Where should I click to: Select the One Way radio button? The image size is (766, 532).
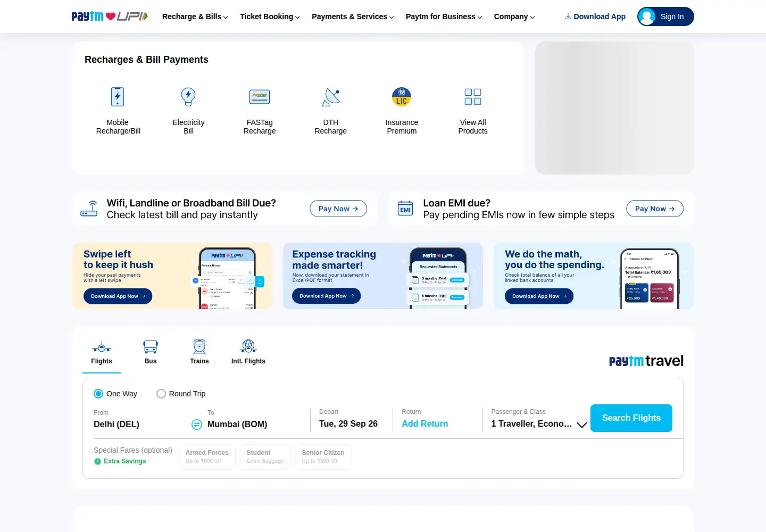coord(98,394)
